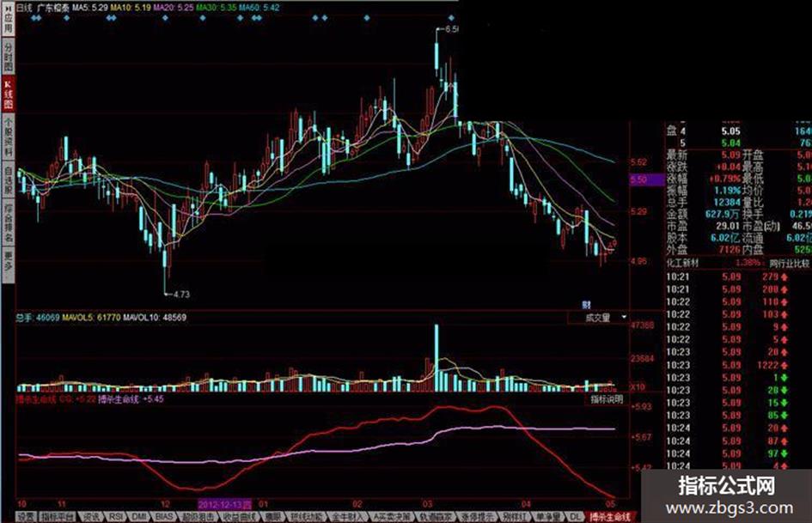This screenshot has width=812, height=523.
Task: Open the 应用 sidebar tab
Action: 8,21
